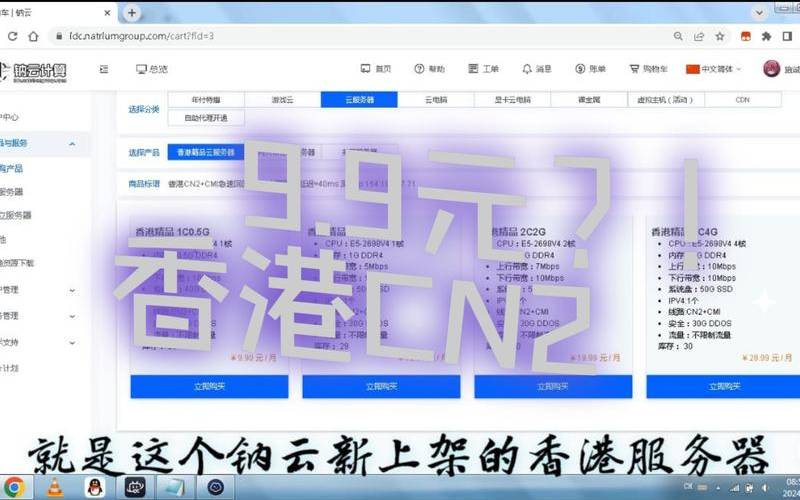Open 消息 notifications bell
Image resolution: width=800 pixels, height=500 pixels.
pos(537,69)
